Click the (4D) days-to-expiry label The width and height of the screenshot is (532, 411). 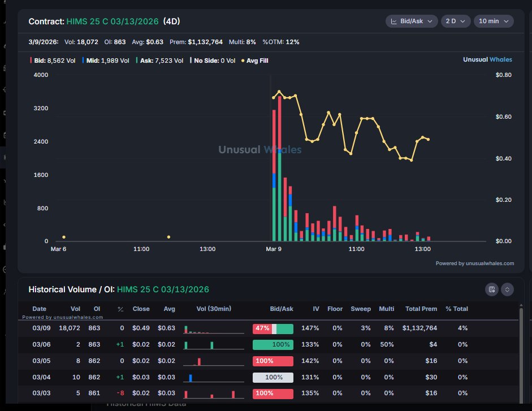(x=171, y=21)
